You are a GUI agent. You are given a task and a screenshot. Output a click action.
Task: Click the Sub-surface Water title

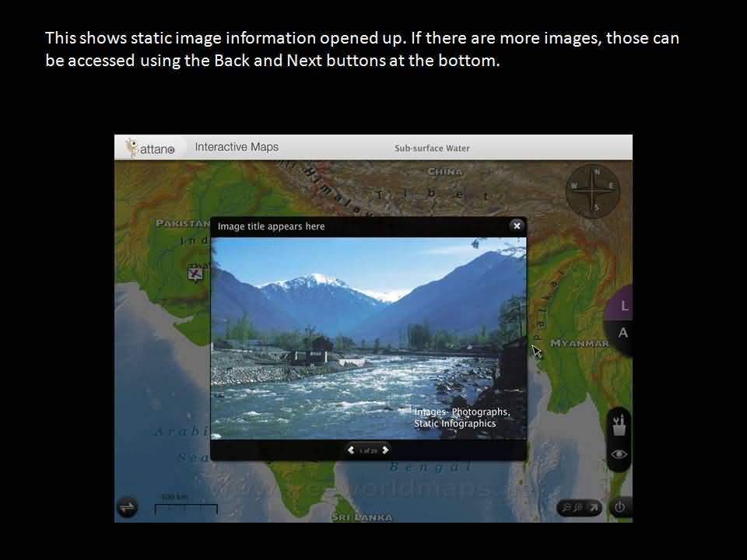click(x=432, y=148)
